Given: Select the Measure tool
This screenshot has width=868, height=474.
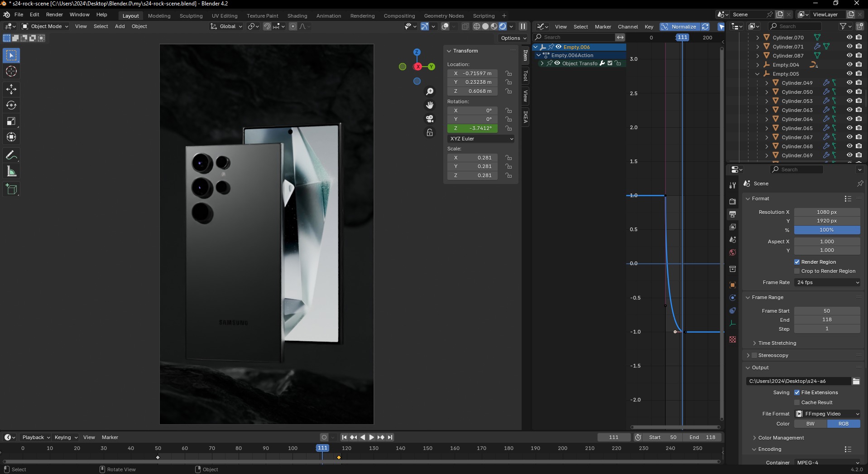Looking at the screenshot, I should [x=11, y=171].
